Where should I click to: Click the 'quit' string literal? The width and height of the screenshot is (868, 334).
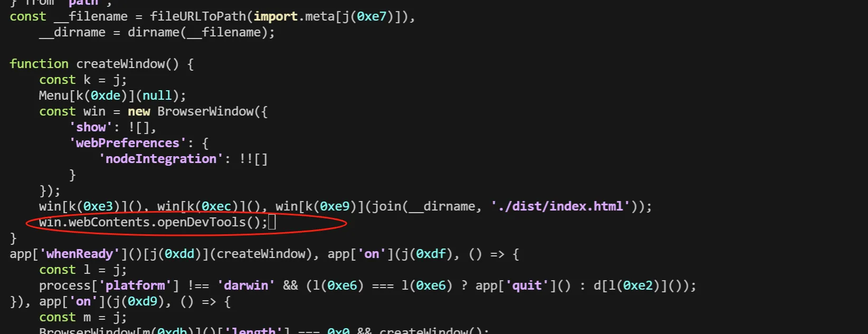point(527,285)
